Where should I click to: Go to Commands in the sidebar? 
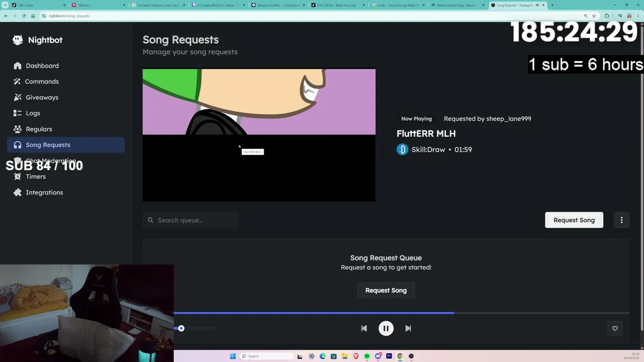[66, 81]
